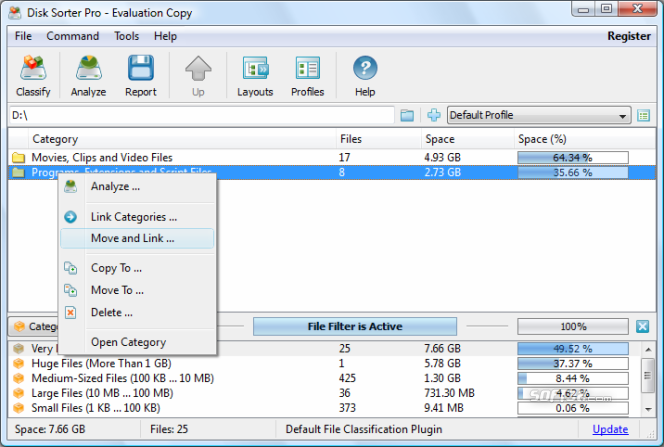
Task: Choose Analyze ... in the context menu
Action: coord(137,186)
